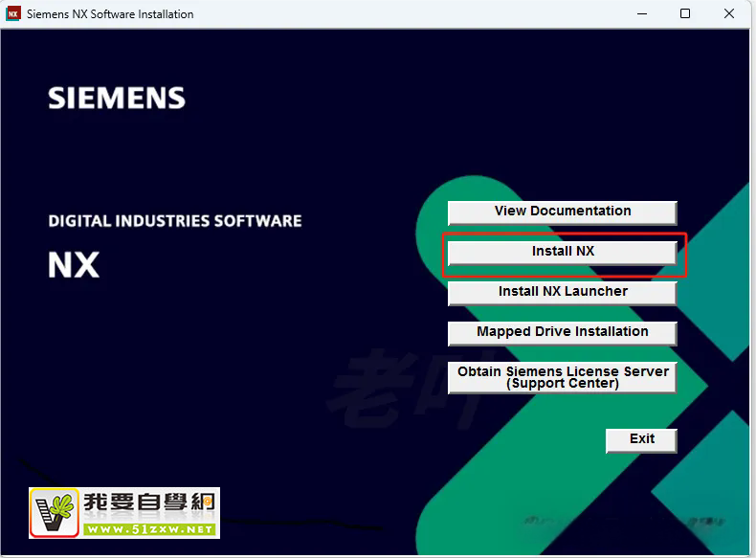Maximize the installer window
This screenshot has width=756, height=558.
pos(685,14)
